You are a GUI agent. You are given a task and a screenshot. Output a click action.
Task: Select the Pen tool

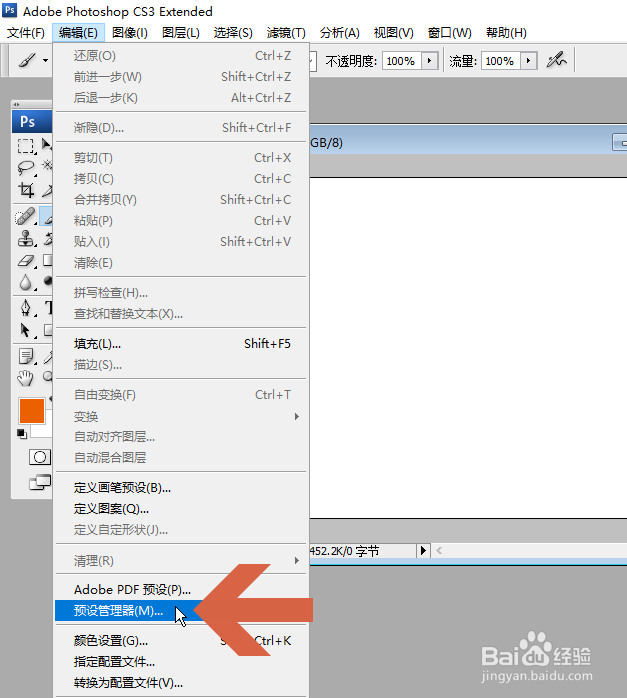(25, 308)
